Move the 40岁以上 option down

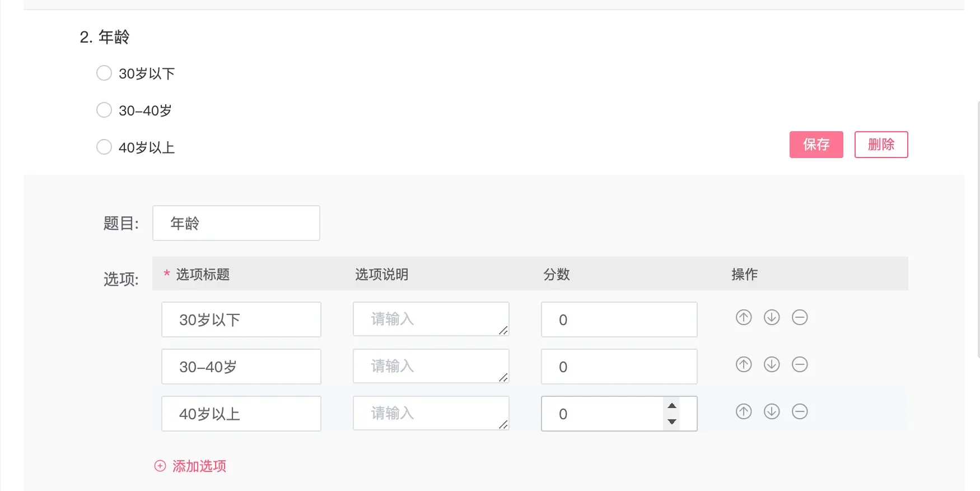pos(772,412)
